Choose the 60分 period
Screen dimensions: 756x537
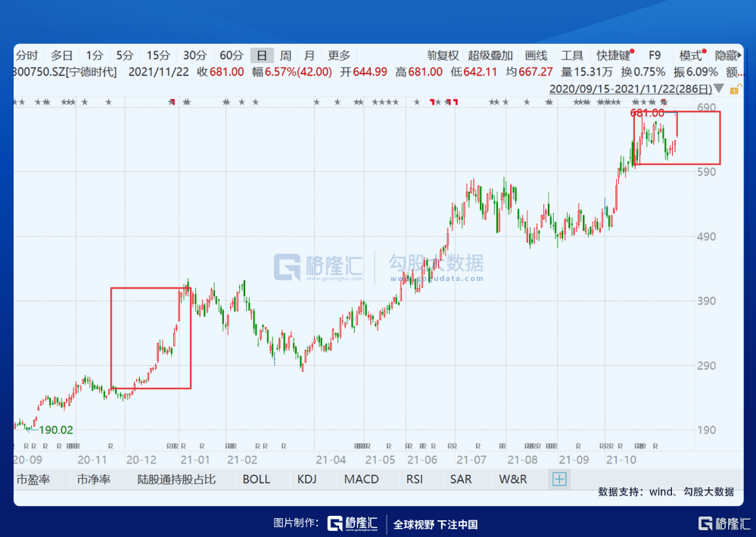[232, 55]
